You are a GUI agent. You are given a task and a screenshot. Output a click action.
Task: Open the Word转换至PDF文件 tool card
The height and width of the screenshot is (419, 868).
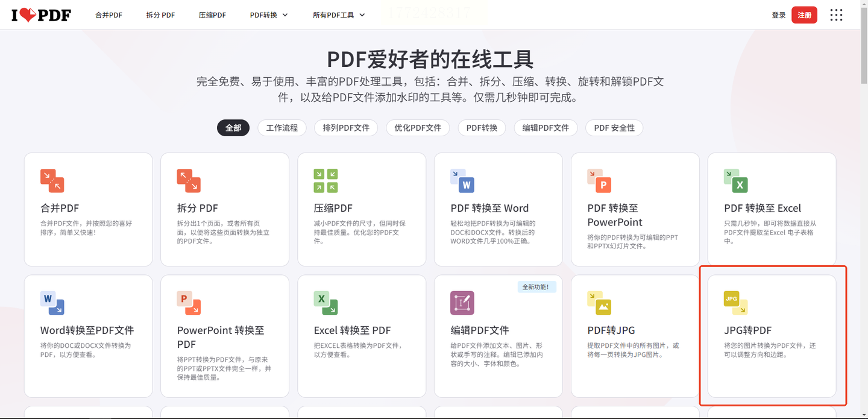pos(88,336)
